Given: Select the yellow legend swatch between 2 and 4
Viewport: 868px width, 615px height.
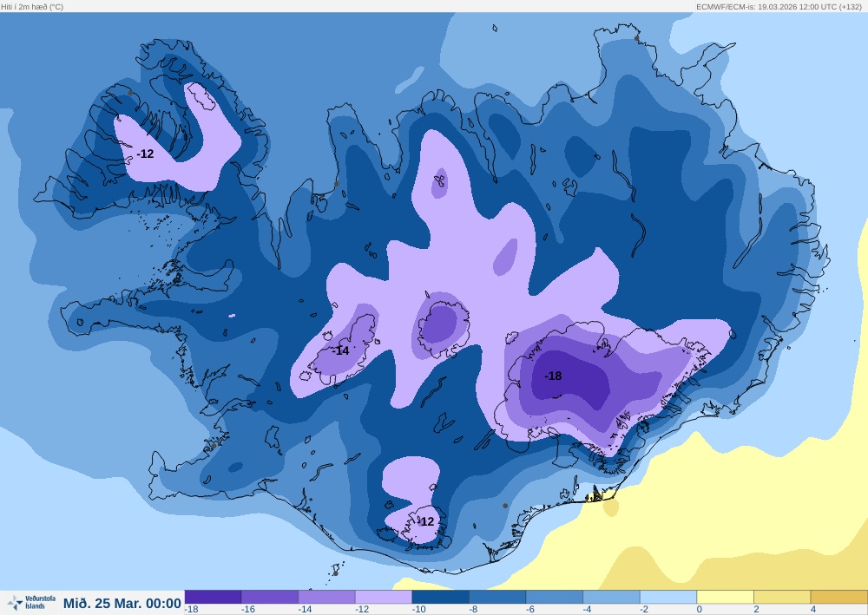Looking at the screenshot, I should [x=782, y=597].
